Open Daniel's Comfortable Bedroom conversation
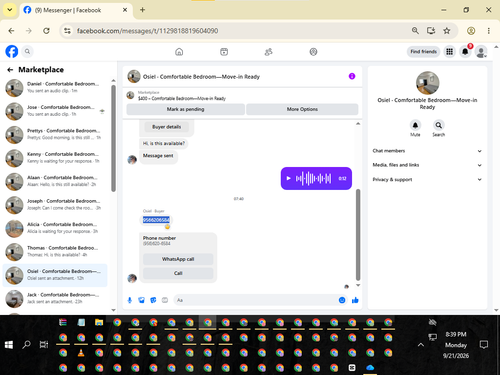 (x=55, y=87)
